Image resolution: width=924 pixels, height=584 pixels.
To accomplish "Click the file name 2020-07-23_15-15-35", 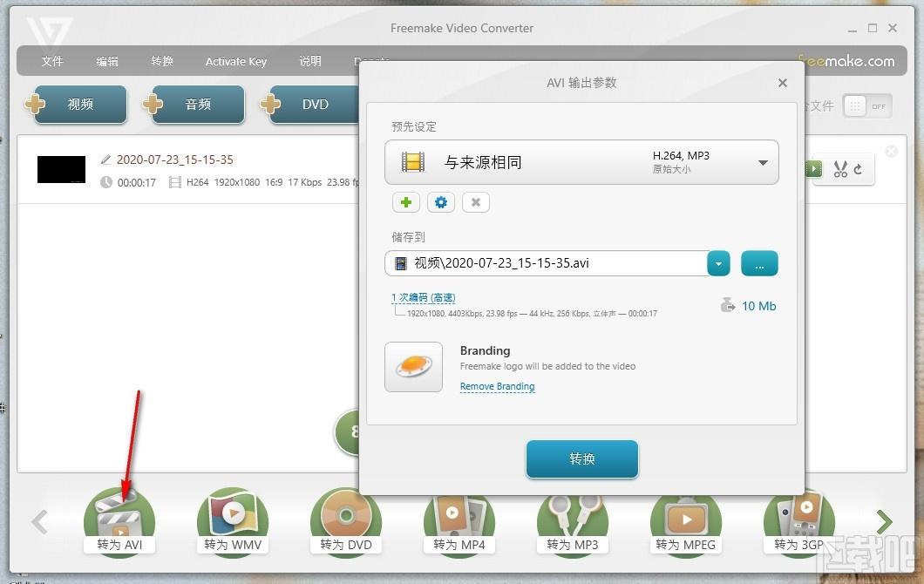I will click(x=175, y=160).
